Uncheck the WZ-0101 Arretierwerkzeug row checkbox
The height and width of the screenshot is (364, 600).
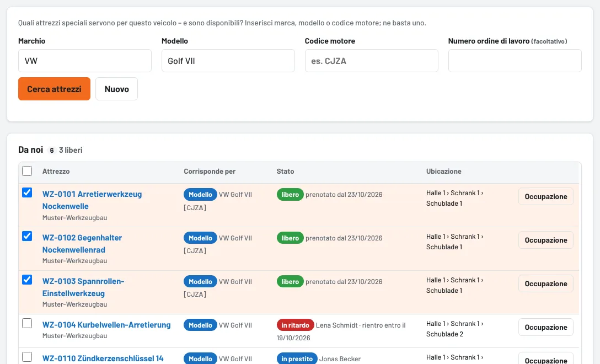(27, 192)
